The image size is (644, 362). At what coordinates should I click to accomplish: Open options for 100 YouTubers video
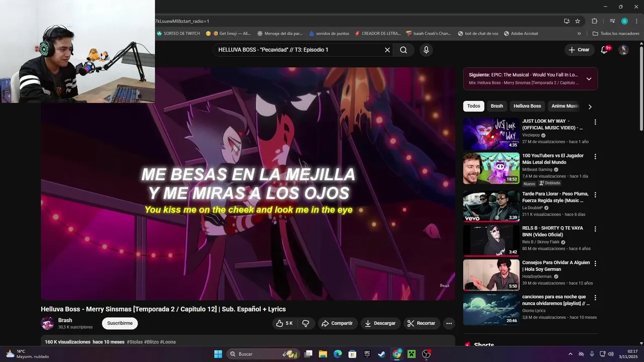coord(595,157)
